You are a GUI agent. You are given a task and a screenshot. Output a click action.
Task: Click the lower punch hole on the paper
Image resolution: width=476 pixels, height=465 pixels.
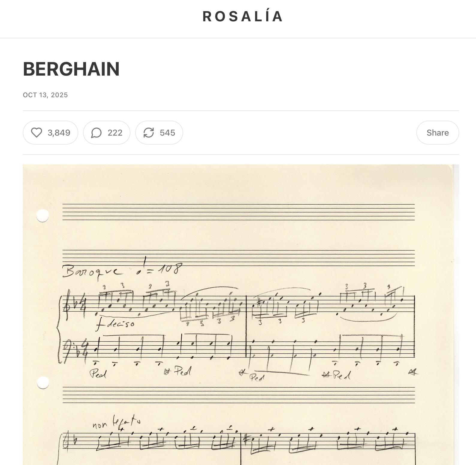(x=43, y=383)
